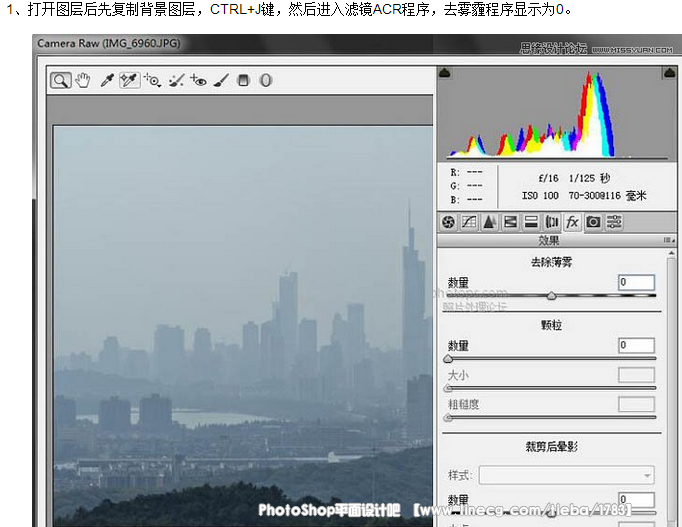Image resolution: width=682 pixels, height=527 pixels.
Task: Select the Red Eye Removal tool
Action: [x=198, y=80]
